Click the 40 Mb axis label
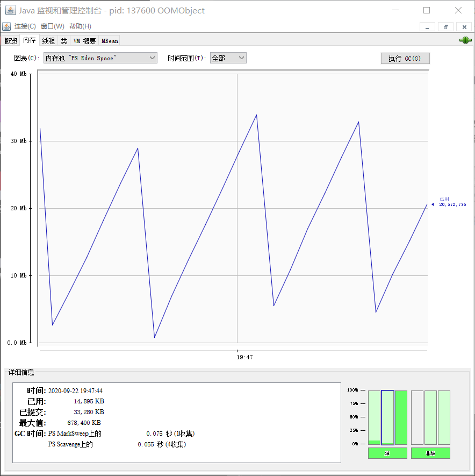Screen dimensions: 475x476 tap(18, 74)
